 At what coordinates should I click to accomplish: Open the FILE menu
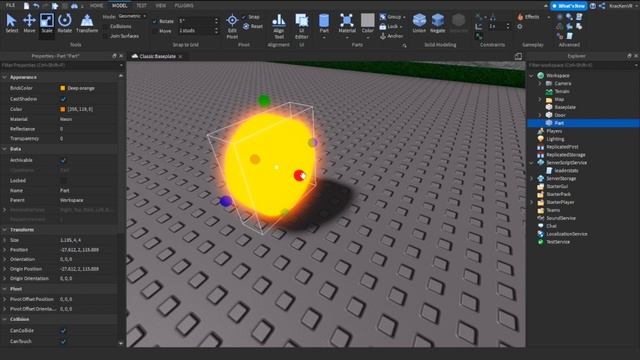(10, 5)
